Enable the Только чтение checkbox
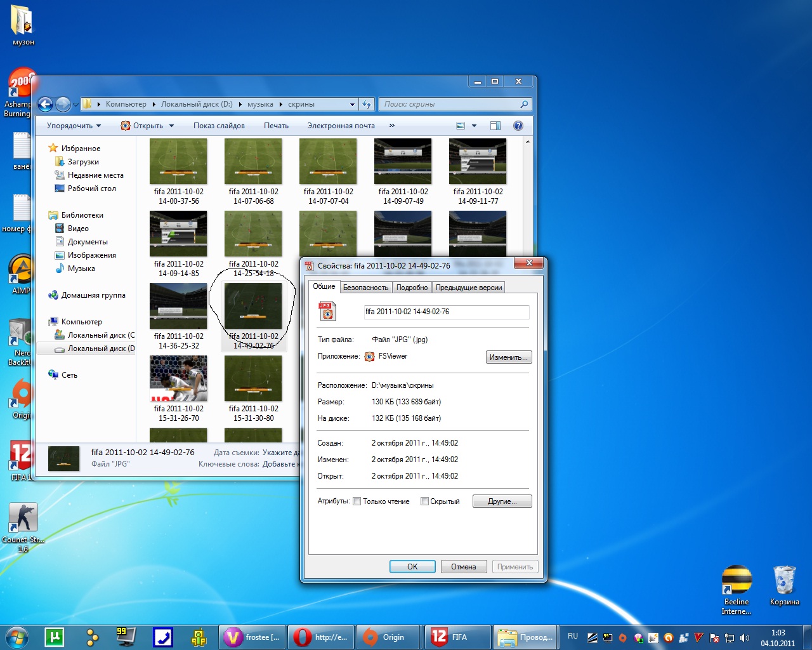 point(357,501)
